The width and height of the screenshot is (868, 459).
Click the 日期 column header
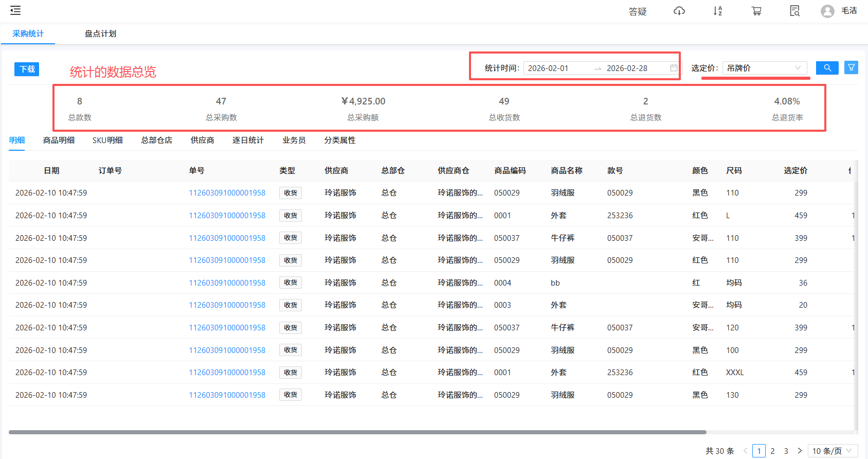(x=51, y=170)
